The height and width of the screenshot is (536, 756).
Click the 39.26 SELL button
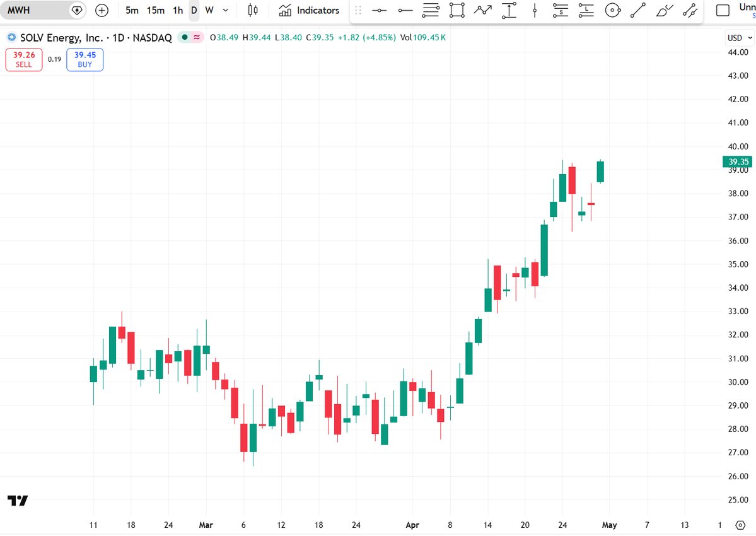coord(23,59)
